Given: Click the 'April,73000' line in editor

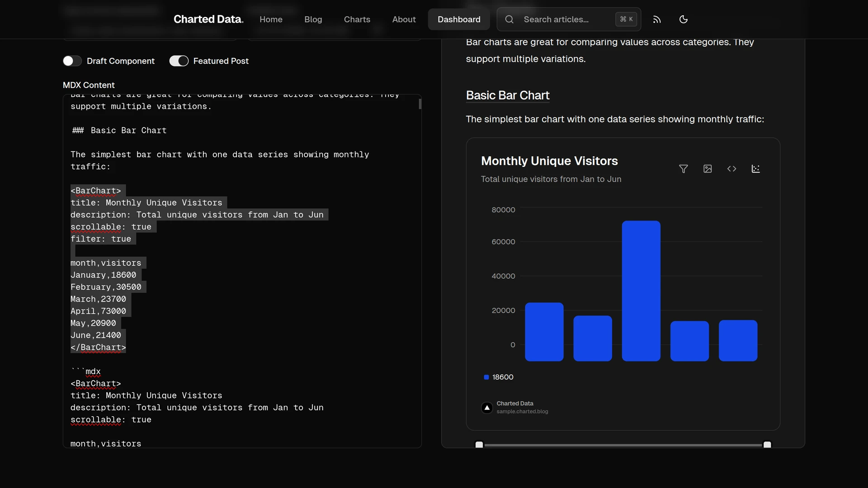Looking at the screenshot, I should 98,311.
